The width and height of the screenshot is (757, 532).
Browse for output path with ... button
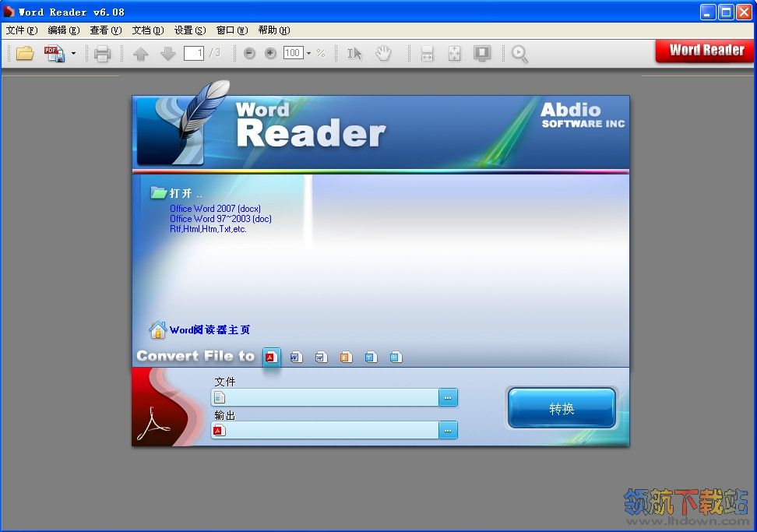(x=448, y=431)
